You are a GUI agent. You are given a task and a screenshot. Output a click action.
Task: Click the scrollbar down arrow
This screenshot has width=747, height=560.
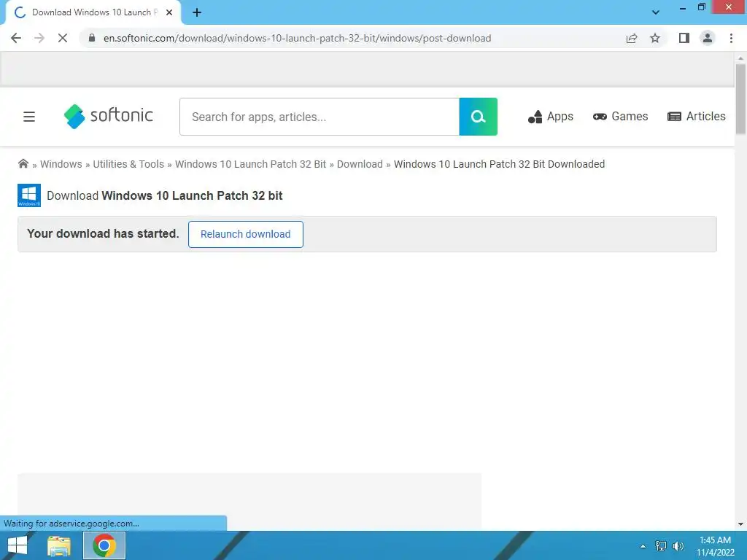(740, 524)
